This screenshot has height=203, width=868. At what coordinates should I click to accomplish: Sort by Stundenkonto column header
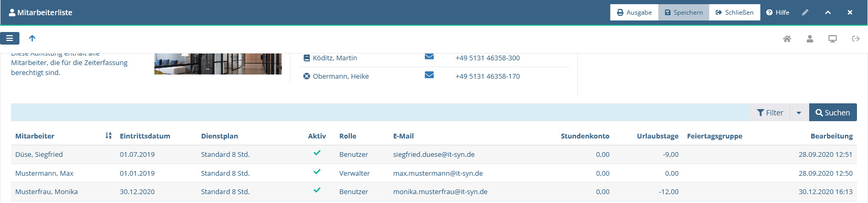(x=585, y=136)
